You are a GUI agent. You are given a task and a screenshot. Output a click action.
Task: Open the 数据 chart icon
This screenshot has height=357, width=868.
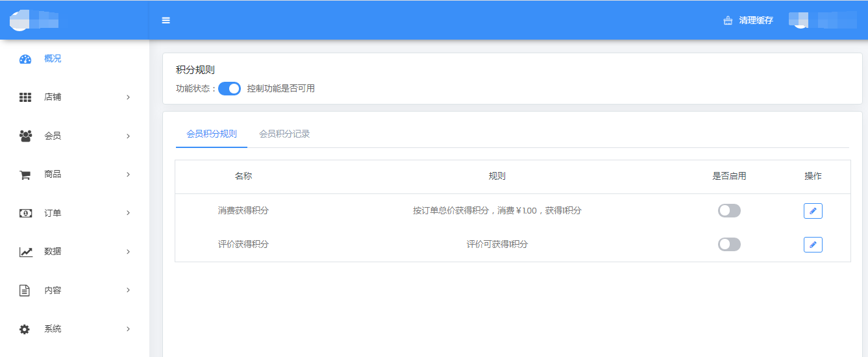25,252
